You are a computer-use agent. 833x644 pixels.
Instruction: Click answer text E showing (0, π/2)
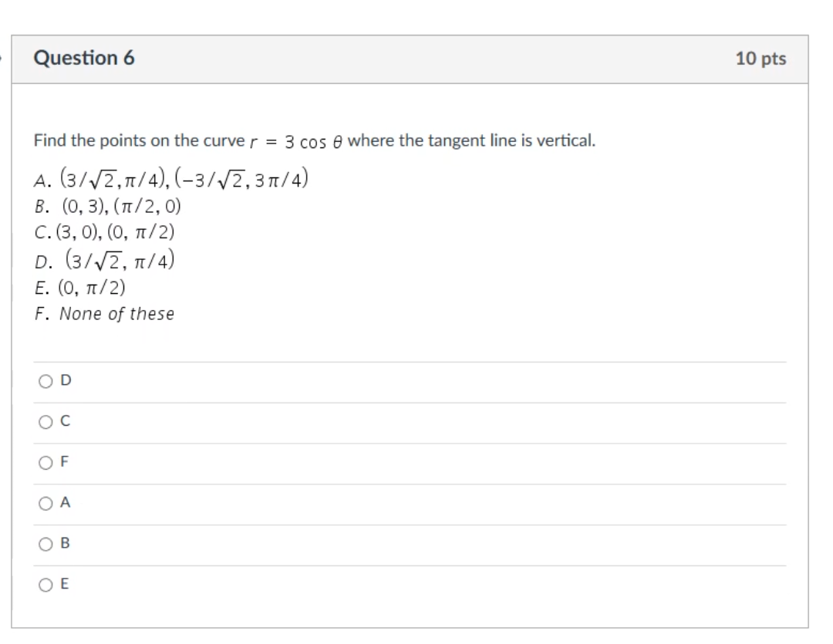[x=79, y=288]
